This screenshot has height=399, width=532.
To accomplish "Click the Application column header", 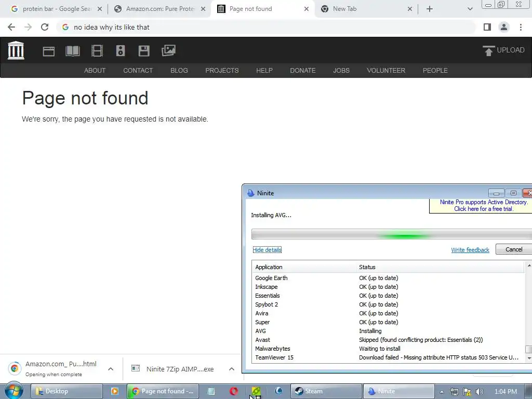I will point(303,267).
